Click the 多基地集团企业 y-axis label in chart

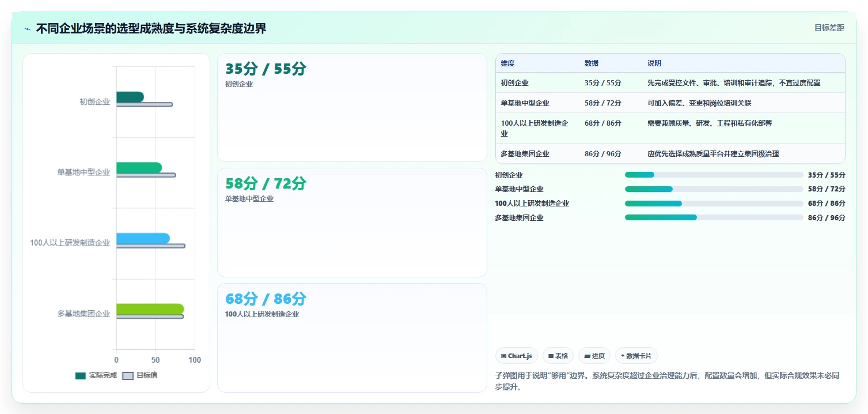coord(84,314)
